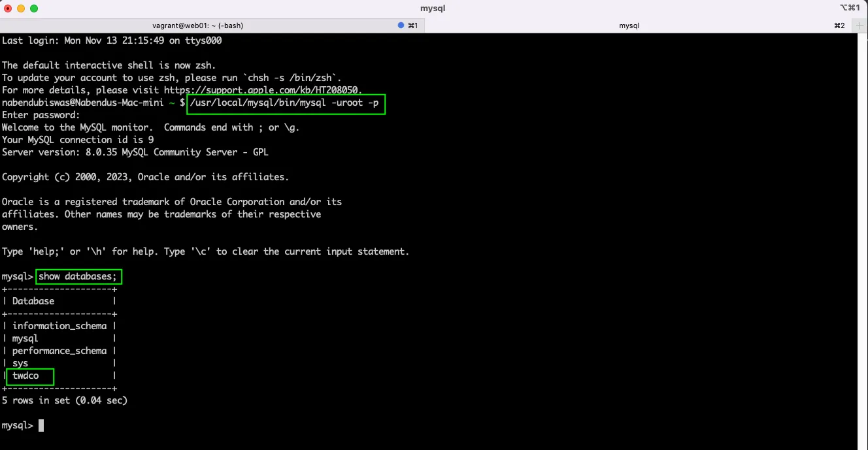Click the 'Welcome to the MySQL monitor' line
The image size is (868, 450).
(x=151, y=127)
